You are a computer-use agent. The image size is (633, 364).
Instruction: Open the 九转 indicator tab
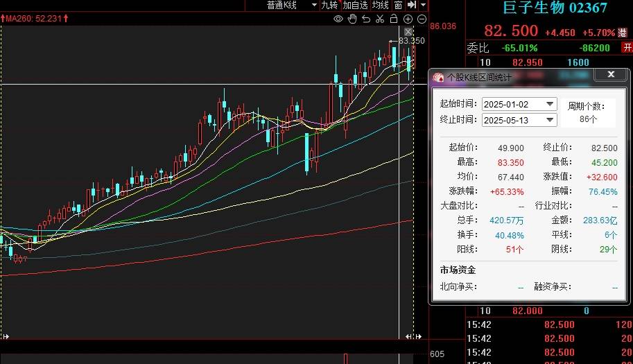point(329,5)
